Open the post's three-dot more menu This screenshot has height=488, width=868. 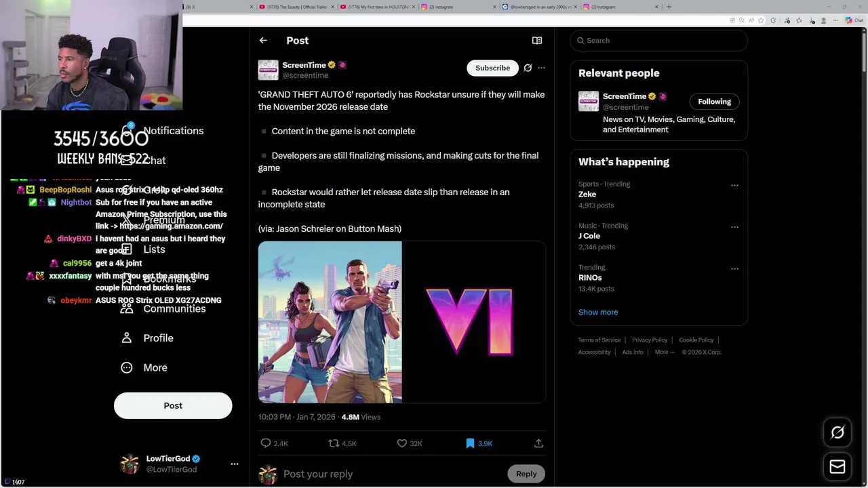(541, 68)
